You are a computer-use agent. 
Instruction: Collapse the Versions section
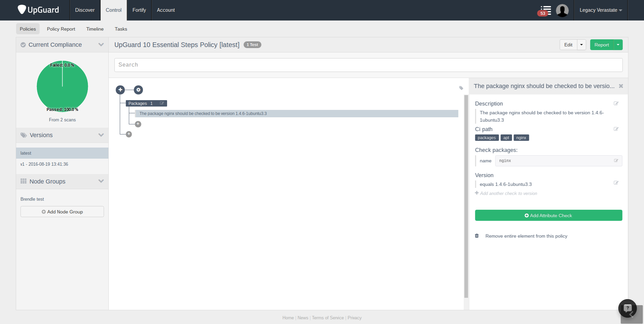pos(101,135)
